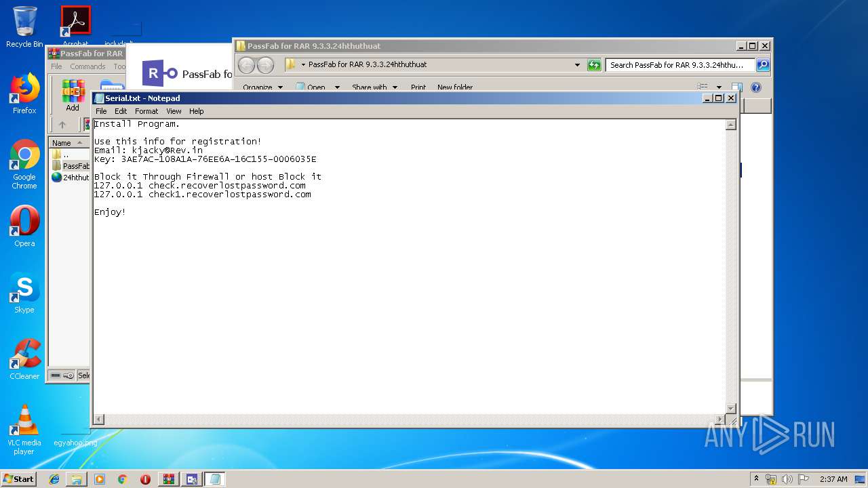The height and width of the screenshot is (488, 868).
Task: Click the Windows Explorer taskbar icon
Action: click(x=77, y=479)
